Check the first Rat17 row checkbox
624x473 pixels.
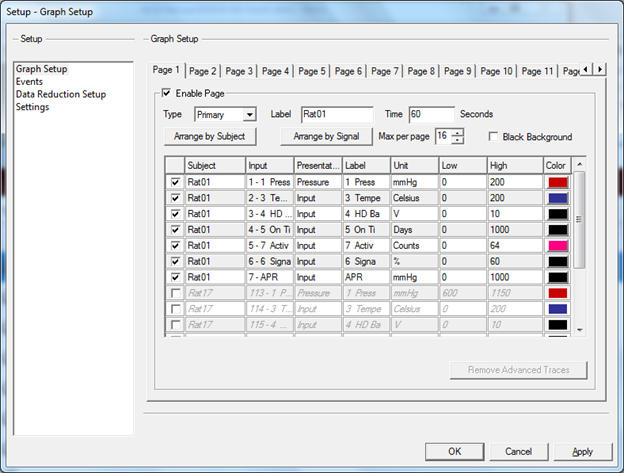click(x=176, y=293)
